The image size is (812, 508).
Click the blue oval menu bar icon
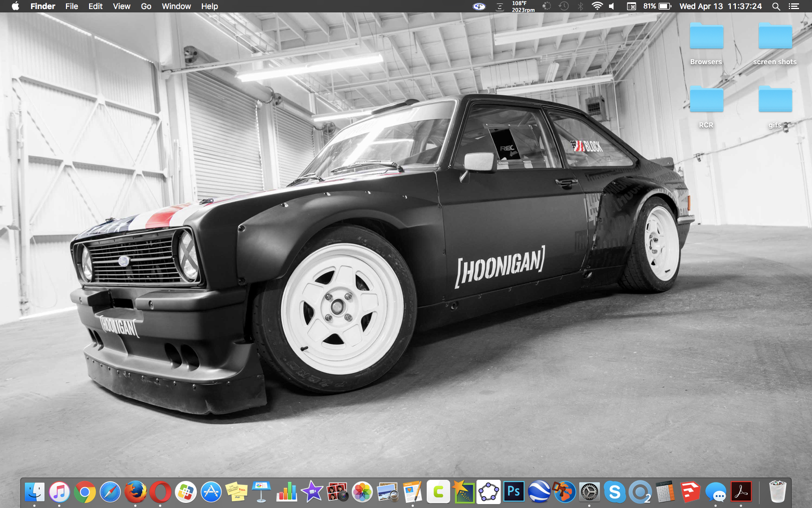click(x=479, y=6)
